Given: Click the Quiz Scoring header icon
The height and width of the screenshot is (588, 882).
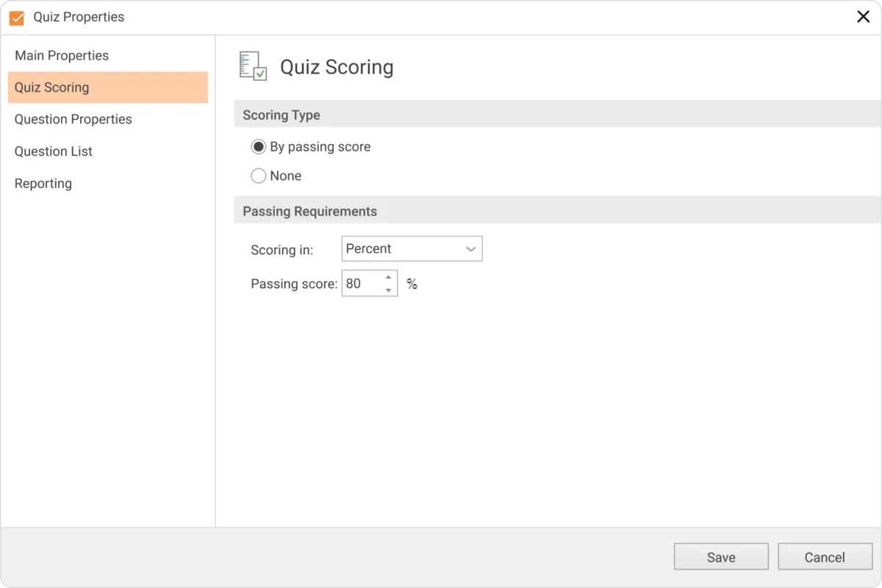Looking at the screenshot, I should (x=253, y=66).
